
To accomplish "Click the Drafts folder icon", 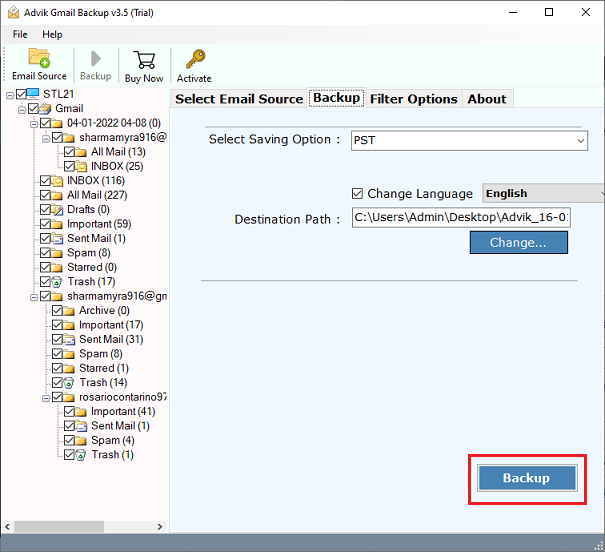I will 57,209.
